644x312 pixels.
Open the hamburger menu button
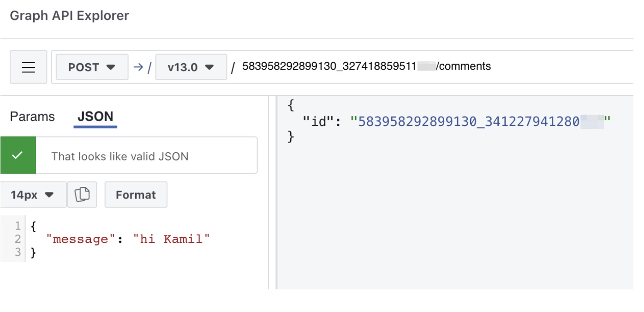click(28, 67)
